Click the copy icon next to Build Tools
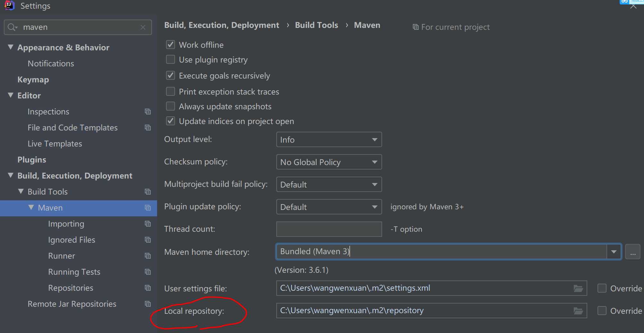The image size is (644, 333). (x=147, y=191)
